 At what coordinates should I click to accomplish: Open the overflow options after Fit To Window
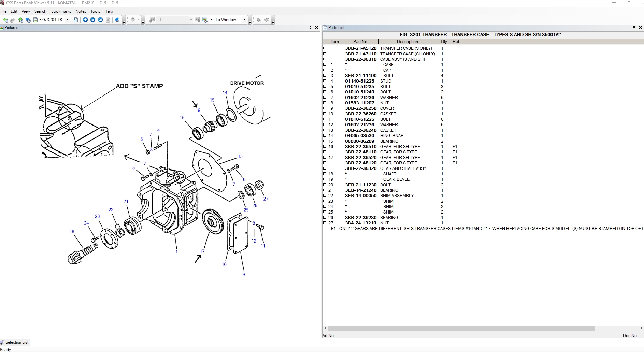tap(250, 21)
